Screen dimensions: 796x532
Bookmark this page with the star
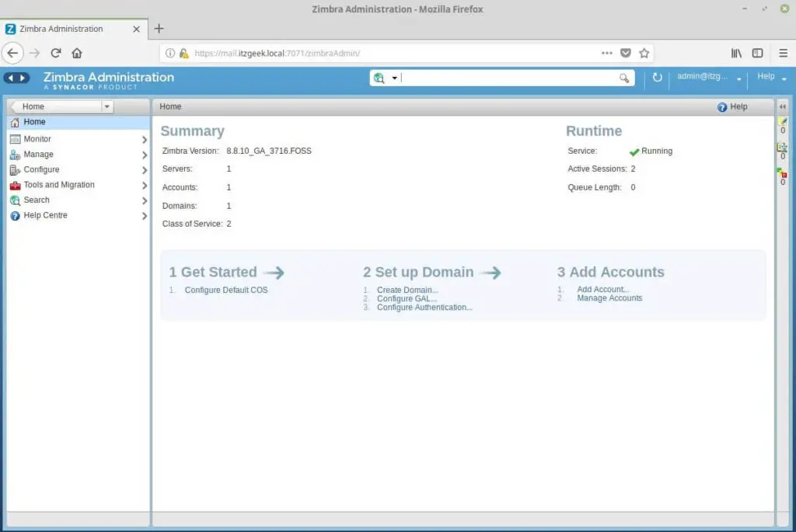coord(644,53)
